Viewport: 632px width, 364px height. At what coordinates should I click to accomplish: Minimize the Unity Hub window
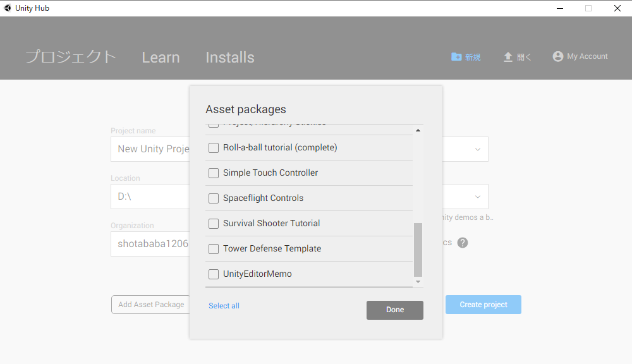(x=560, y=8)
